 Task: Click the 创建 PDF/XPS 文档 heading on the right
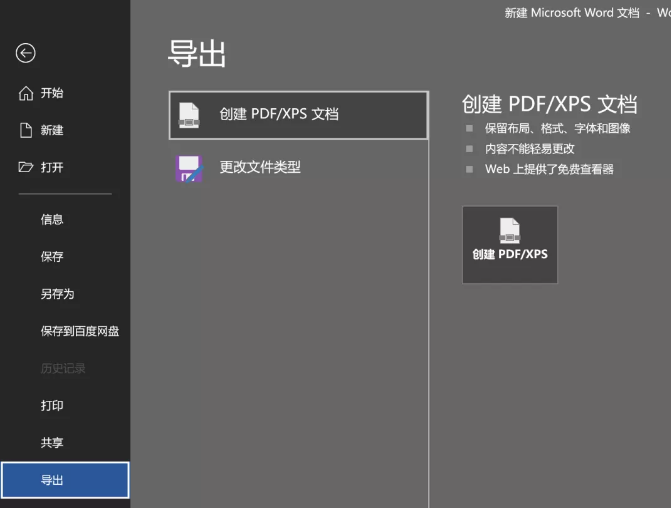(x=549, y=104)
